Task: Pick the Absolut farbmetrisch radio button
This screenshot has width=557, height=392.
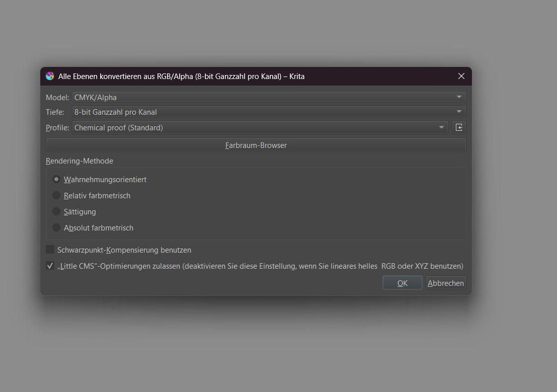Action: [56, 228]
